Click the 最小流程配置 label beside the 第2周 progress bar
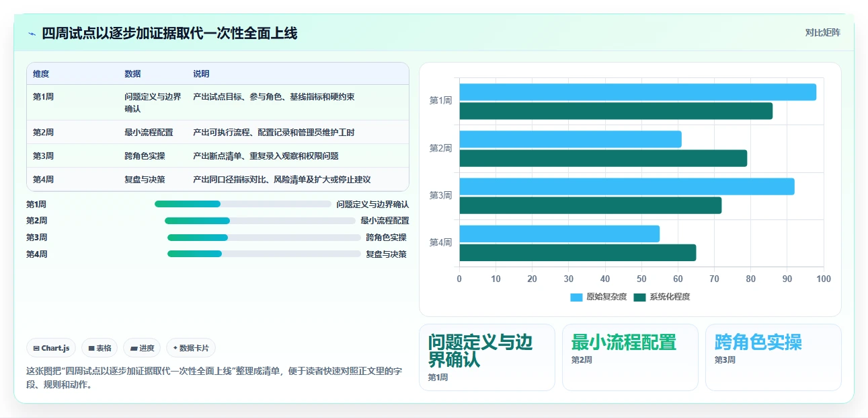This screenshot has height=418, width=868. point(385,221)
